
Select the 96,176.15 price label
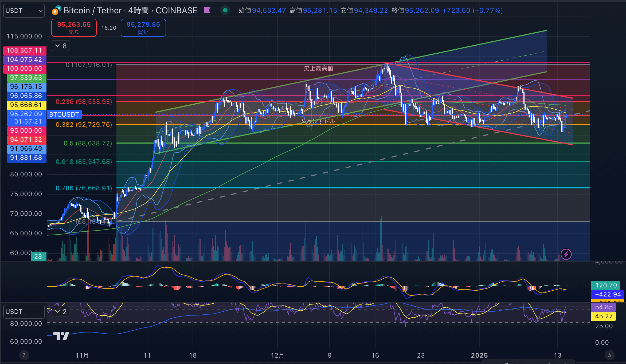[26, 87]
